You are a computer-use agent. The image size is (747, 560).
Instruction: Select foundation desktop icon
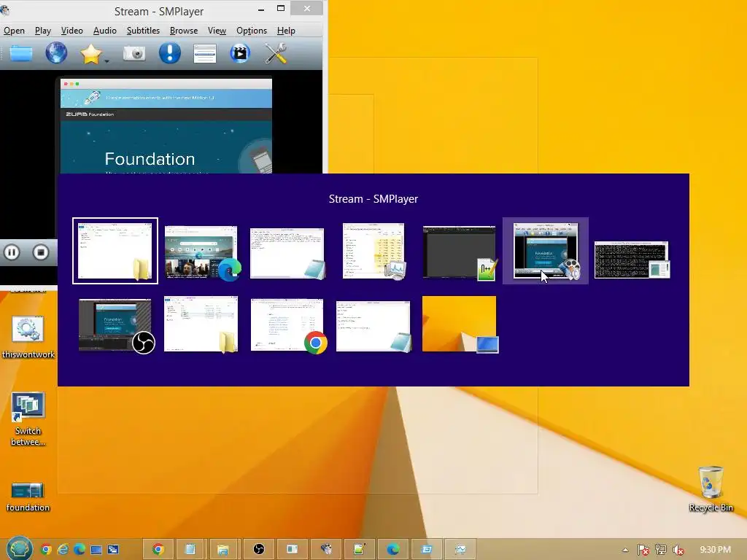point(28,497)
